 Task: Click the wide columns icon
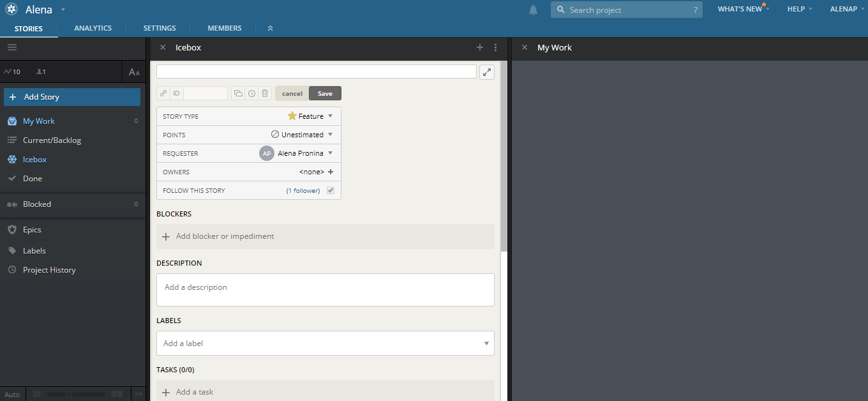117,395
